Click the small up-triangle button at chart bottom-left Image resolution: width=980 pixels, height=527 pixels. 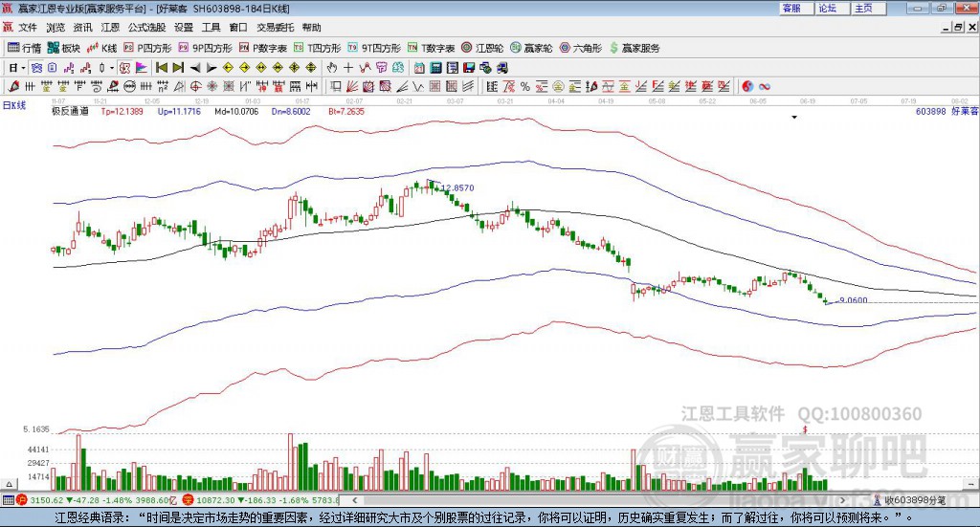tap(9, 484)
